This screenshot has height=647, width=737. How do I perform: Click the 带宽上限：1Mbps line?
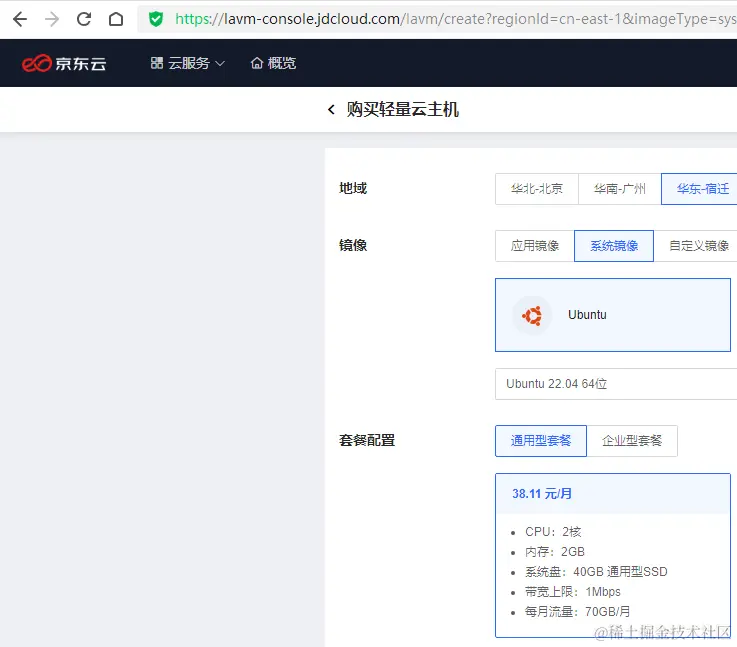[x=572, y=592]
